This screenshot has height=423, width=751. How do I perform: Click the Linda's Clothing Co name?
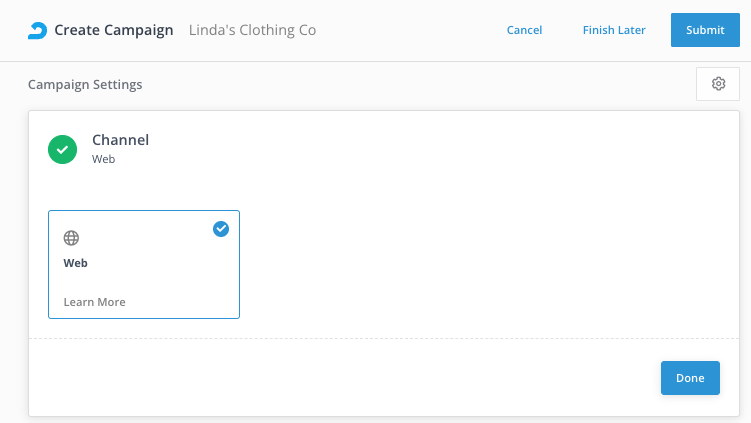tap(252, 30)
